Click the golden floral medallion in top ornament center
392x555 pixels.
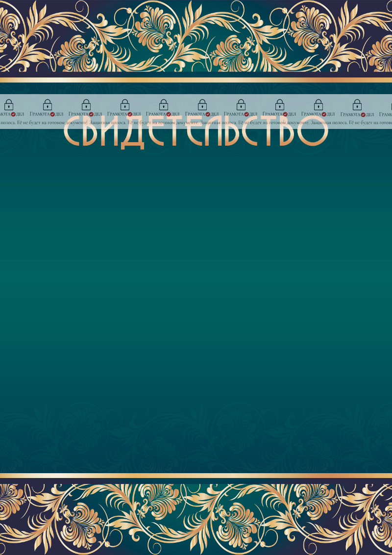(x=196, y=34)
